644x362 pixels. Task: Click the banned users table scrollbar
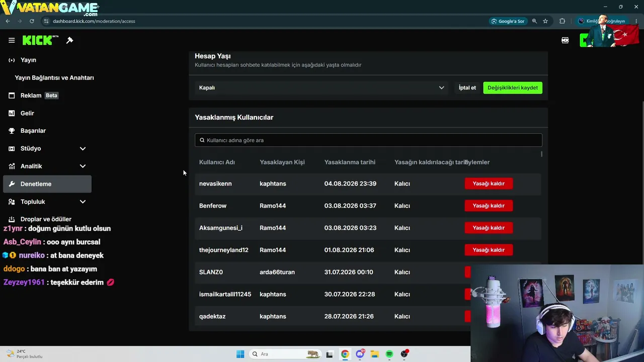pos(542,154)
